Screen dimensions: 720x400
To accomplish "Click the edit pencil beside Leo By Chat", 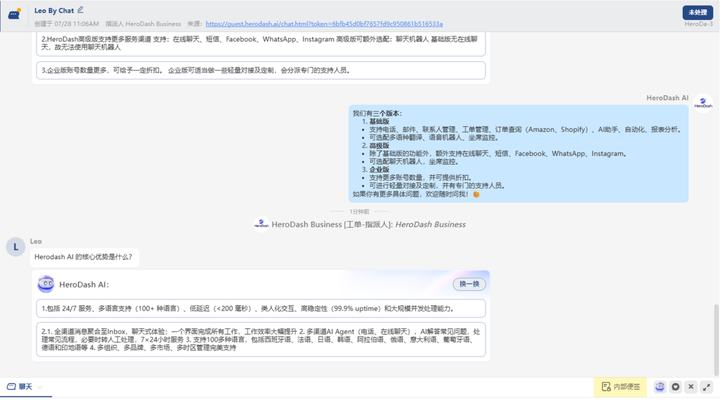I will tap(80, 10).
